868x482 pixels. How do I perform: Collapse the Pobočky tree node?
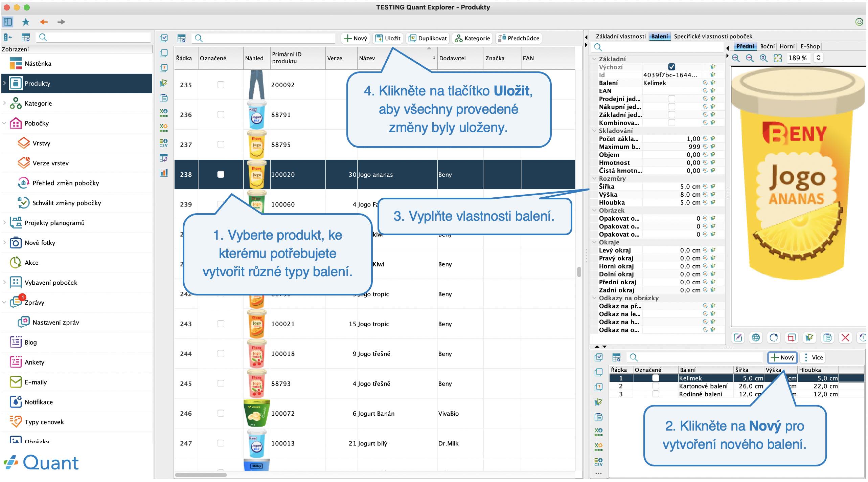point(4,123)
